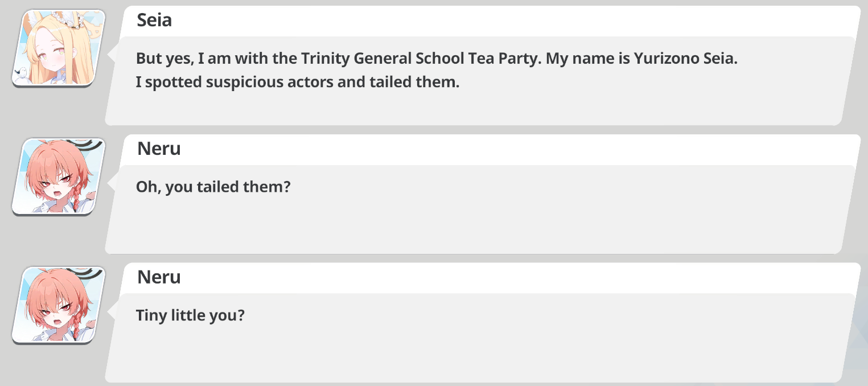Select the "Seia" sender name
This screenshot has height=386, width=868.
(x=154, y=21)
